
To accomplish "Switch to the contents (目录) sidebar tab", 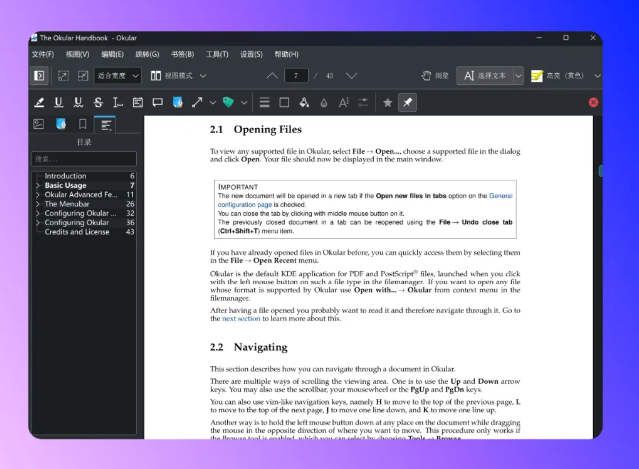I will point(106,124).
